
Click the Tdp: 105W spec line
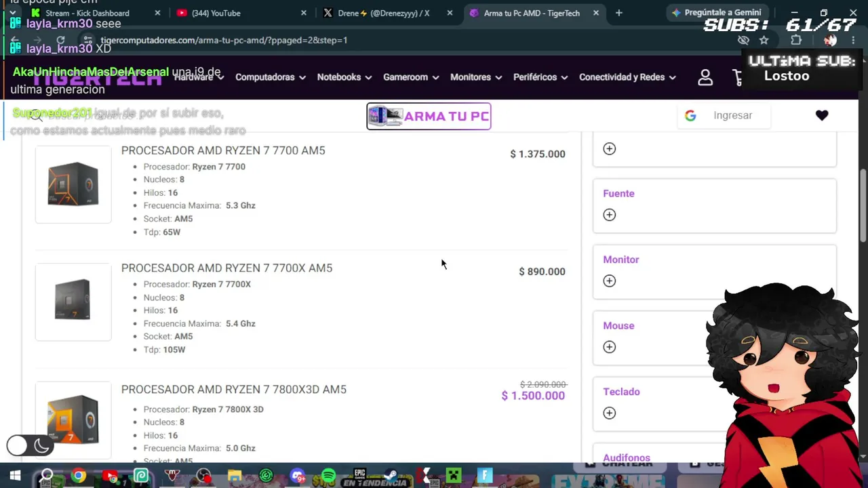pos(164,350)
